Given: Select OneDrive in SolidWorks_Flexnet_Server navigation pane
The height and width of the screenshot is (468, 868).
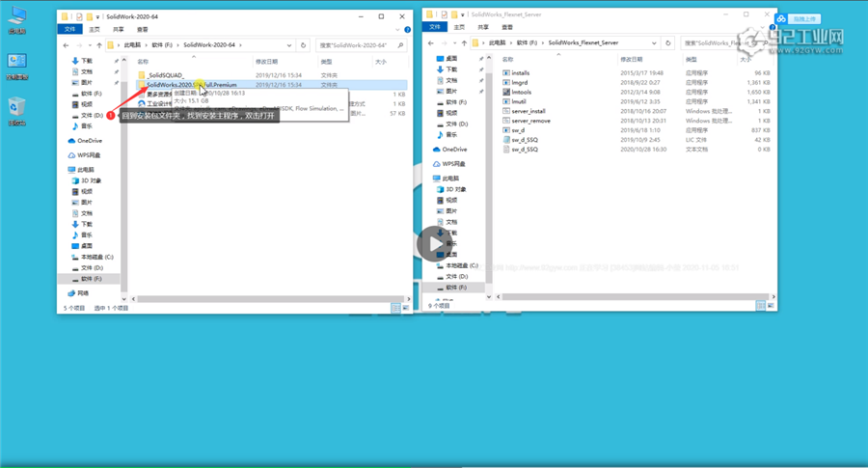Looking at the screenshot, I should point(449,150).
